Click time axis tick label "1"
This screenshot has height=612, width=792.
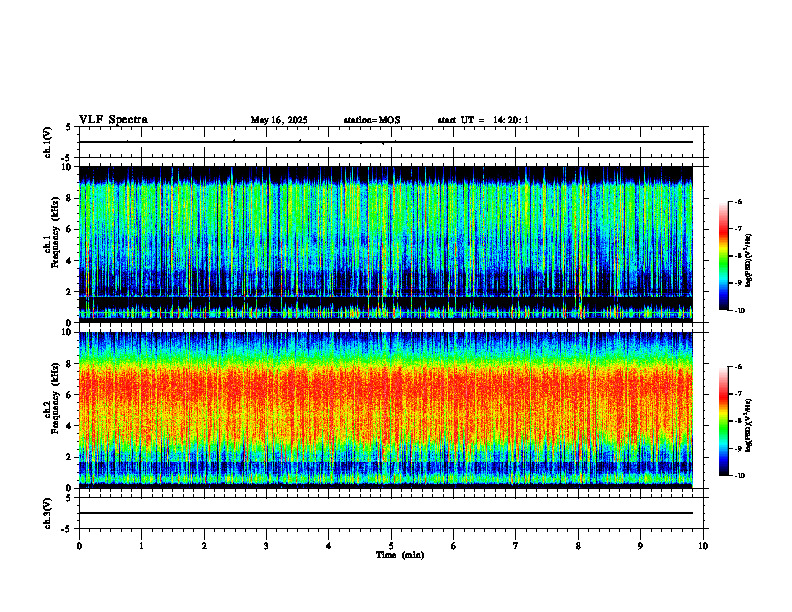click(x=141, y=546)
